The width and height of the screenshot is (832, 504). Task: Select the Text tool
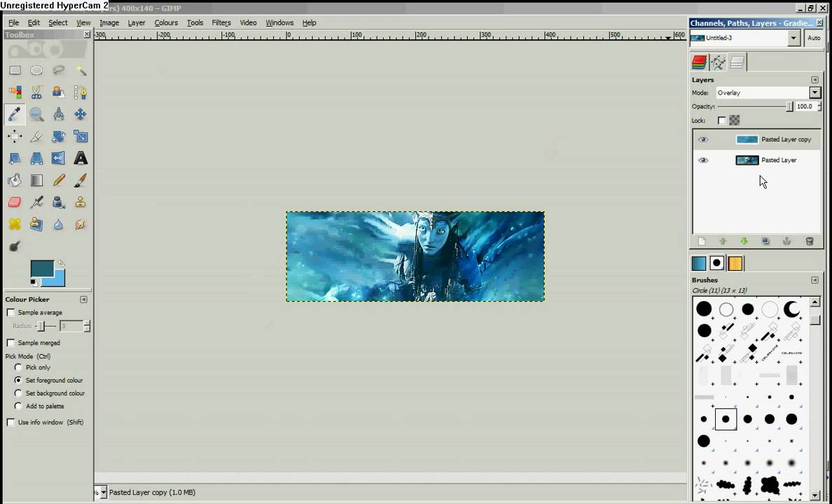click(81, 158)
